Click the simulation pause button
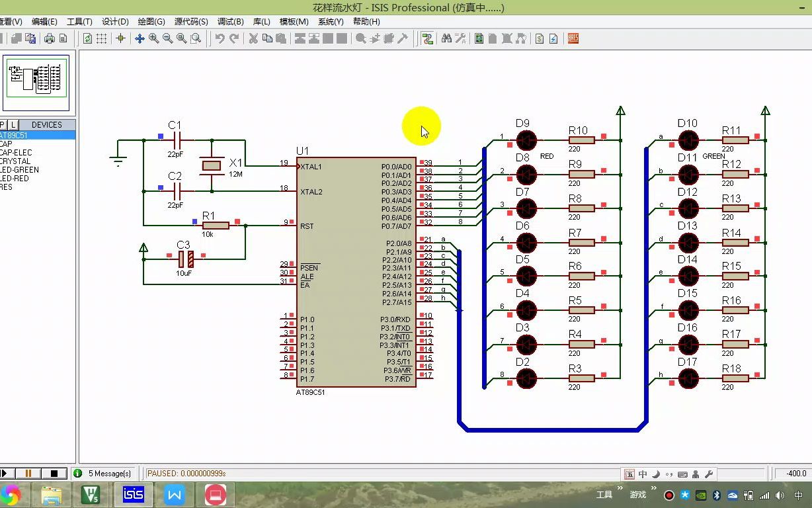This screenshot has height=508, width=812. coord(28,473)
